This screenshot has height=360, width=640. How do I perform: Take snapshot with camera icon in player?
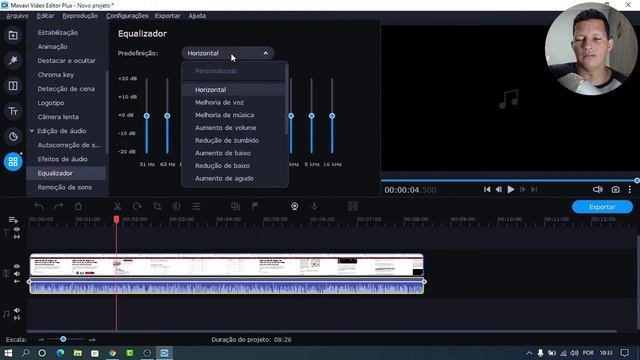pyautogui.click(x=616, y=189)
